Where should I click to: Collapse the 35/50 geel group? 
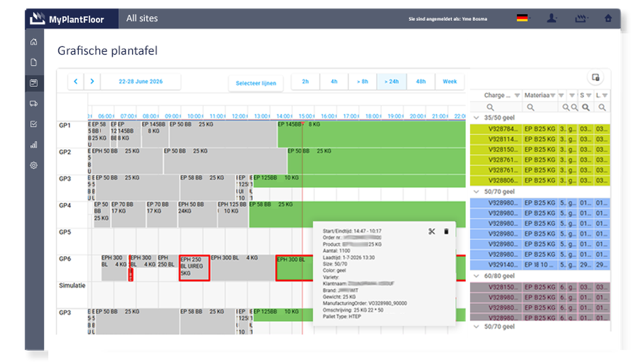477,118
